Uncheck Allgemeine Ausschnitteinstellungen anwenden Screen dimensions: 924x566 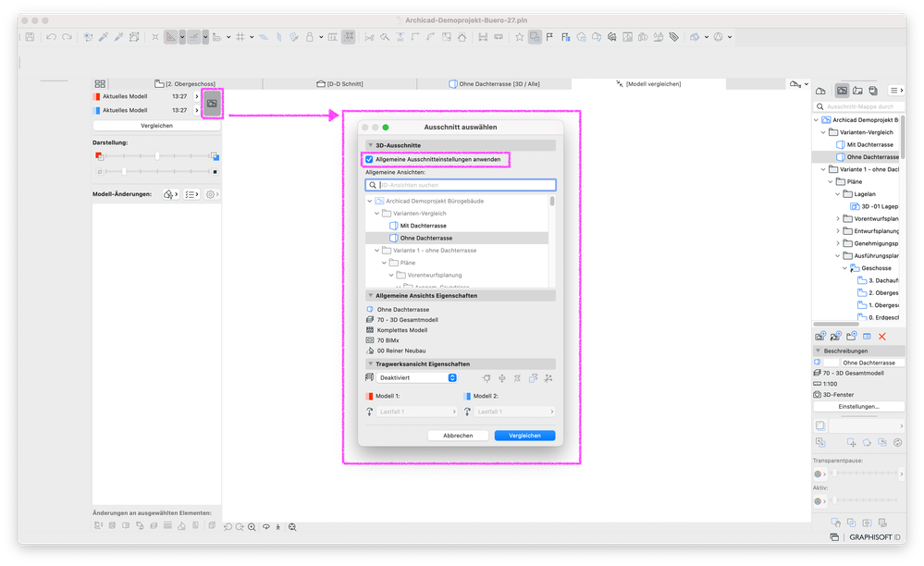tap(369, 160)
